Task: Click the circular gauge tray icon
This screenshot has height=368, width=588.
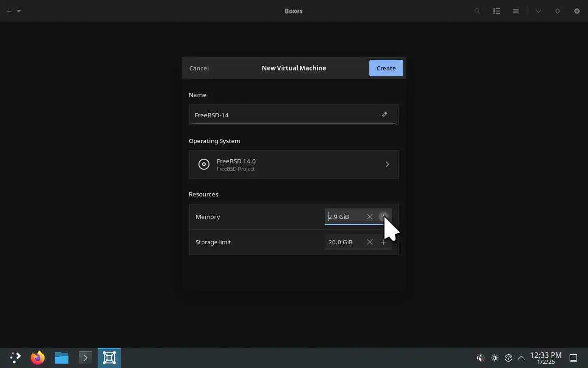Action: [509, 358]
